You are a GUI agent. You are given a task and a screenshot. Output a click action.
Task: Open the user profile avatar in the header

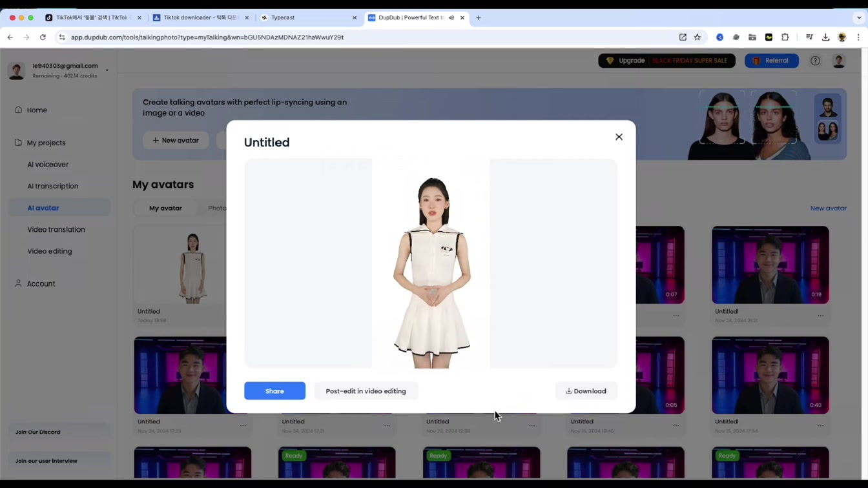839,61
